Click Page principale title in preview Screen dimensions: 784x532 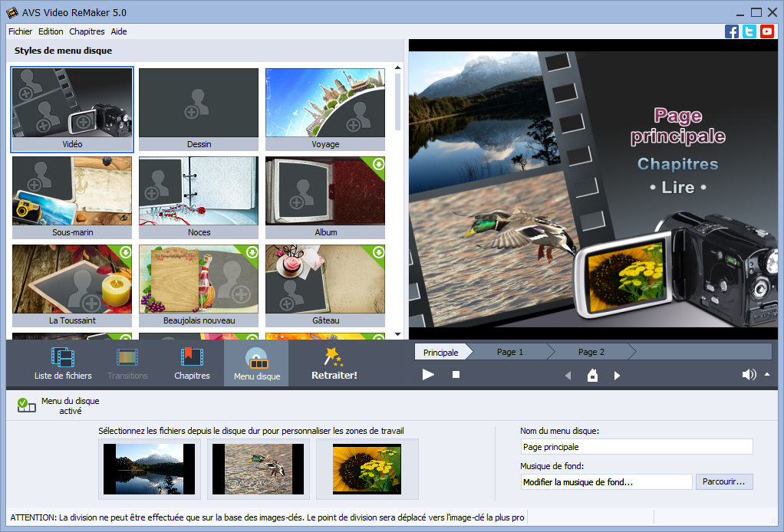pos(677,126)
